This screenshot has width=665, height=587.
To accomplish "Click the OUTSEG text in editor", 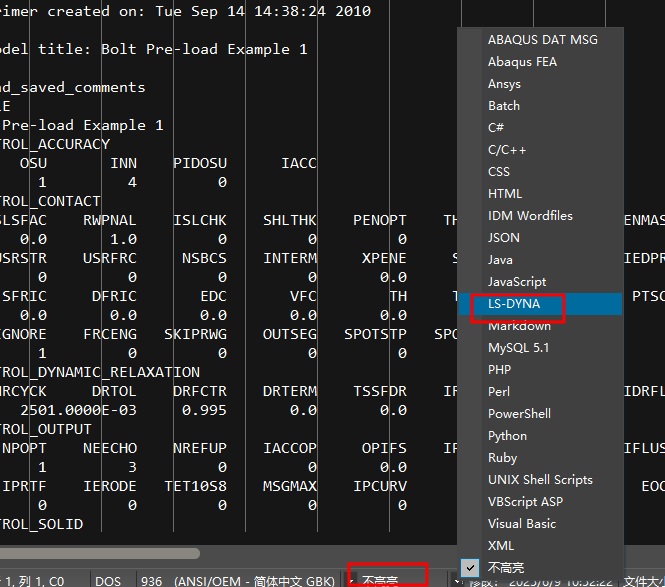I will pos(290,335).
